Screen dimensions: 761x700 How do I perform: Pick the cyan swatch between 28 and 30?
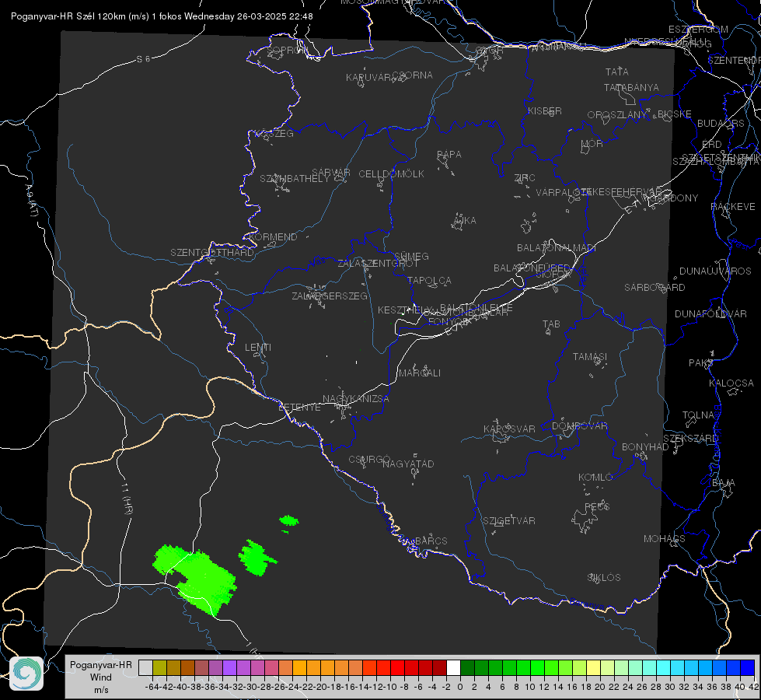coord(663,667)
